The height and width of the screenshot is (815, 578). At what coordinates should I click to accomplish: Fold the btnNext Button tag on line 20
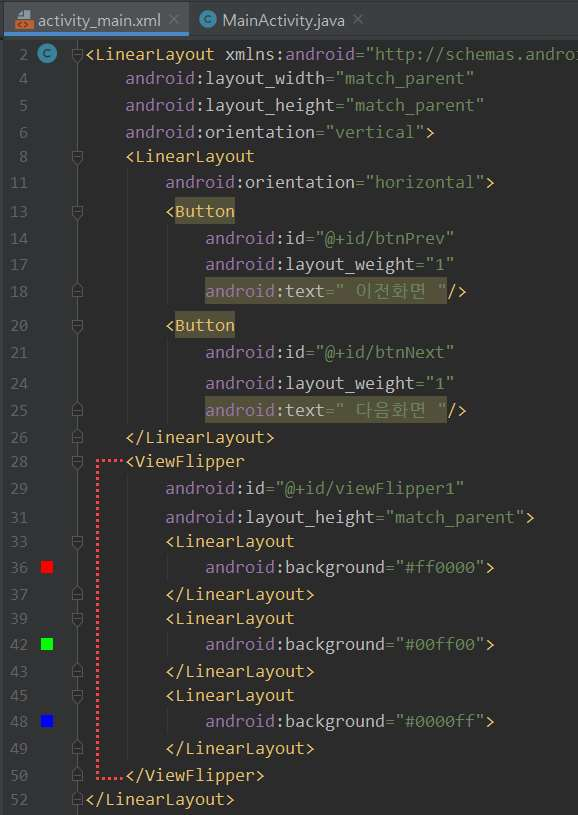77,326
